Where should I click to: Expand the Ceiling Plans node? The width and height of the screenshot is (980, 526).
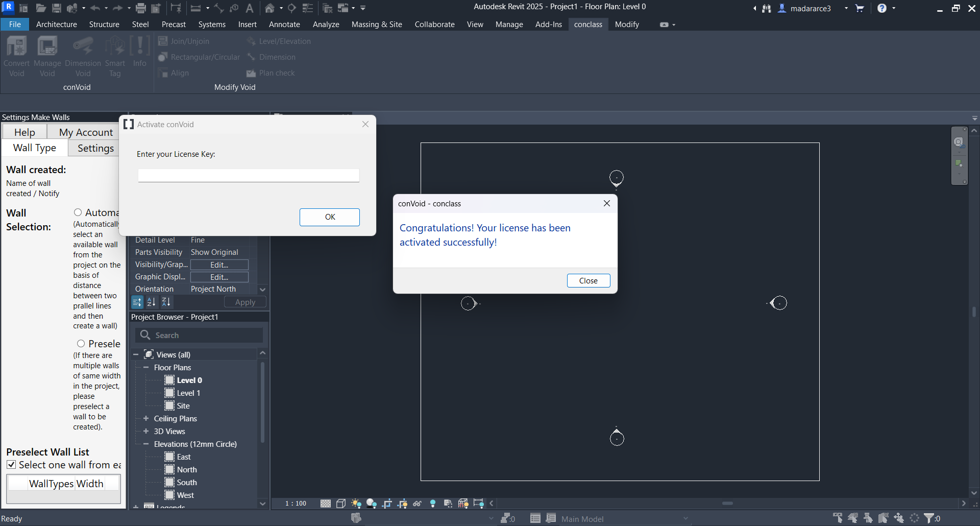tap(146, 418)
